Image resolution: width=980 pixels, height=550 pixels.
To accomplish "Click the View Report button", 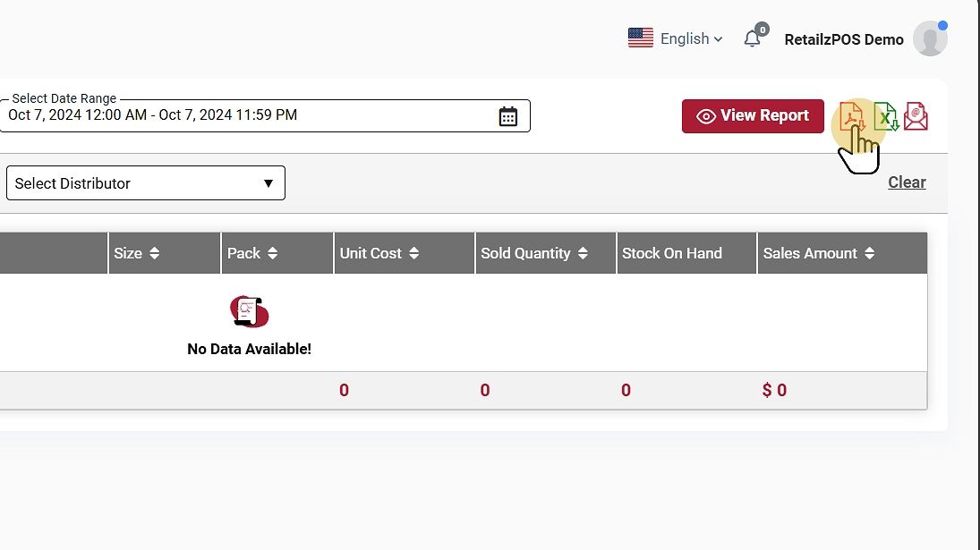I will click(x=753, y=116).
